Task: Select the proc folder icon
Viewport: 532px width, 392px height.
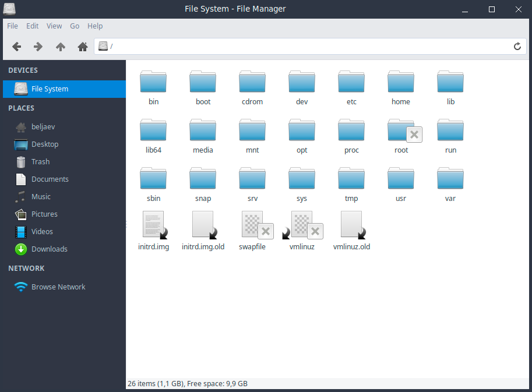Action: (351, 130)
